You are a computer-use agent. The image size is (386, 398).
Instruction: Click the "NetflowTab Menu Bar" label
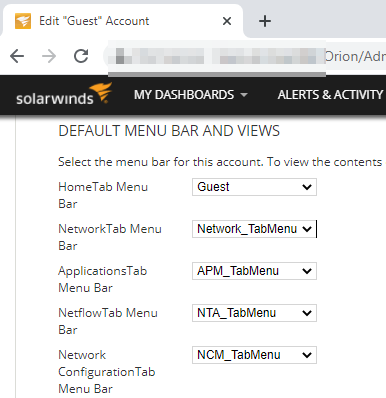coord(108,321)
